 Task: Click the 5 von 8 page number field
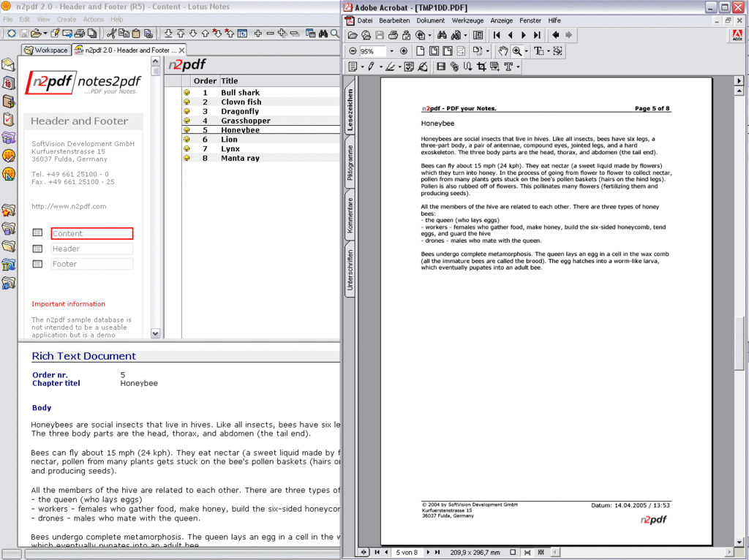click(x=407, y=553)
